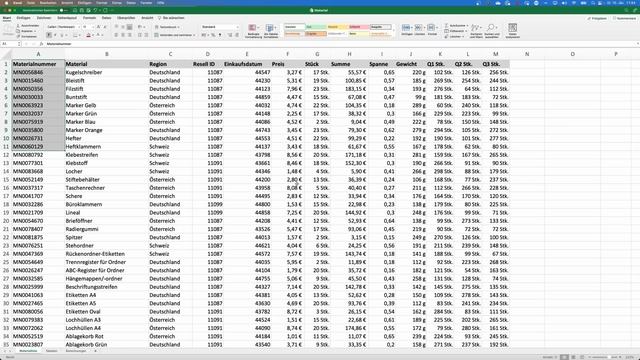
Task: Click the Textumbruch wrap text button
Action: [x=167, y=27]
